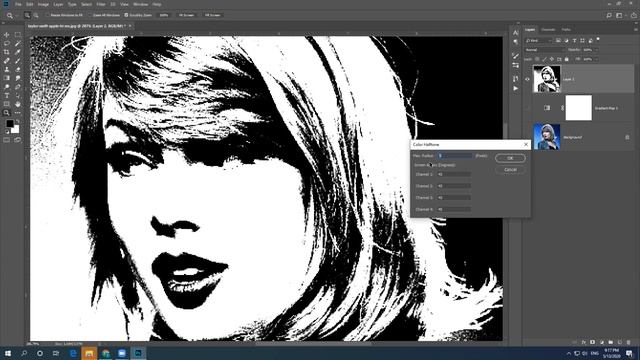Set the background color swatch
640x360 pixels.
(16, 130)
